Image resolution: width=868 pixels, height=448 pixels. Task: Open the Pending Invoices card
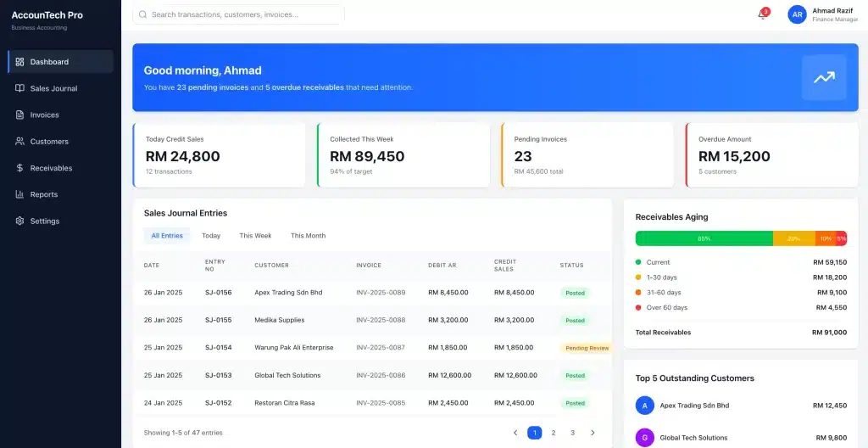pyautogui.click(x=587, y=155)
